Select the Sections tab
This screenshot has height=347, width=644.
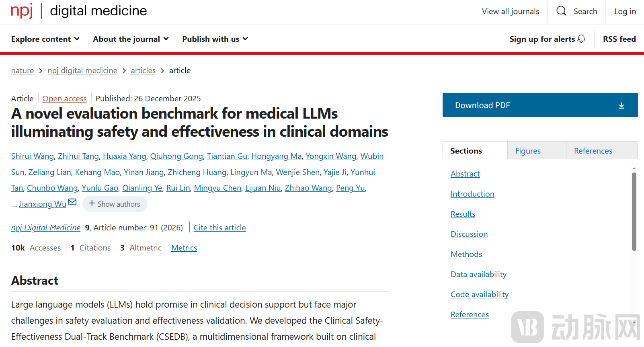click(466, 151)
